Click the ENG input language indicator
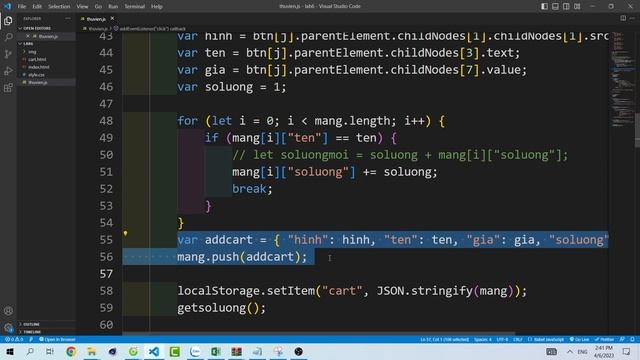The height and width of the screenshot is (360, 640). (582, 351)
